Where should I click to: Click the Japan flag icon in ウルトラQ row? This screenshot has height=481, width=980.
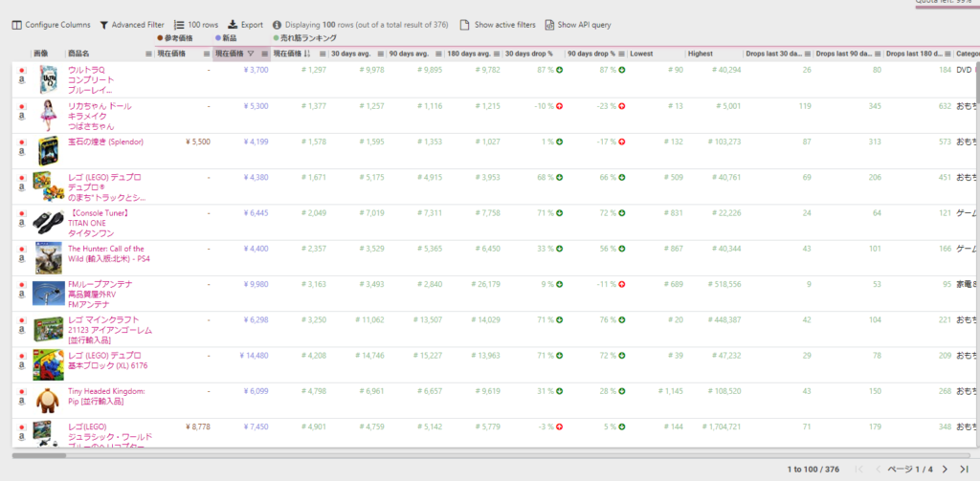click(x=22, y=71)
